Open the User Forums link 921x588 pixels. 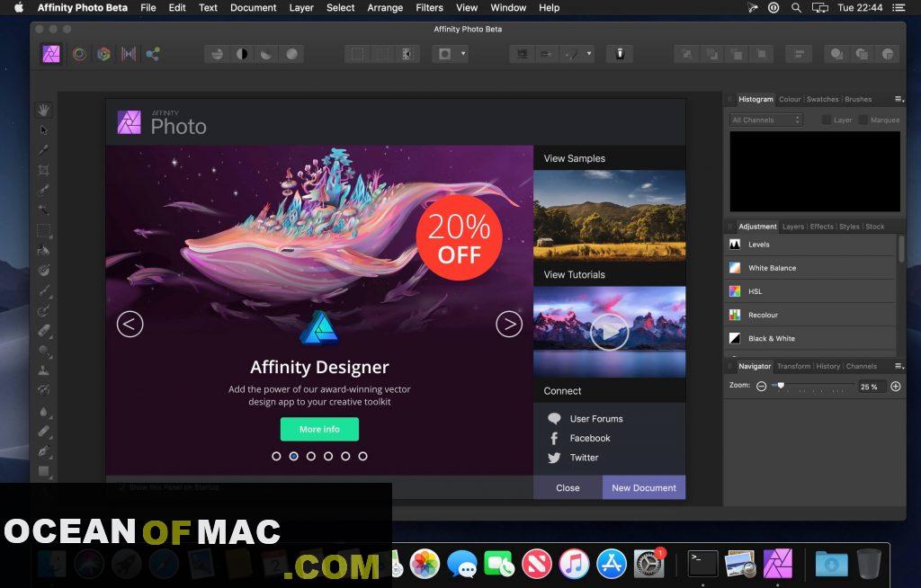click(x=596, y=419)
